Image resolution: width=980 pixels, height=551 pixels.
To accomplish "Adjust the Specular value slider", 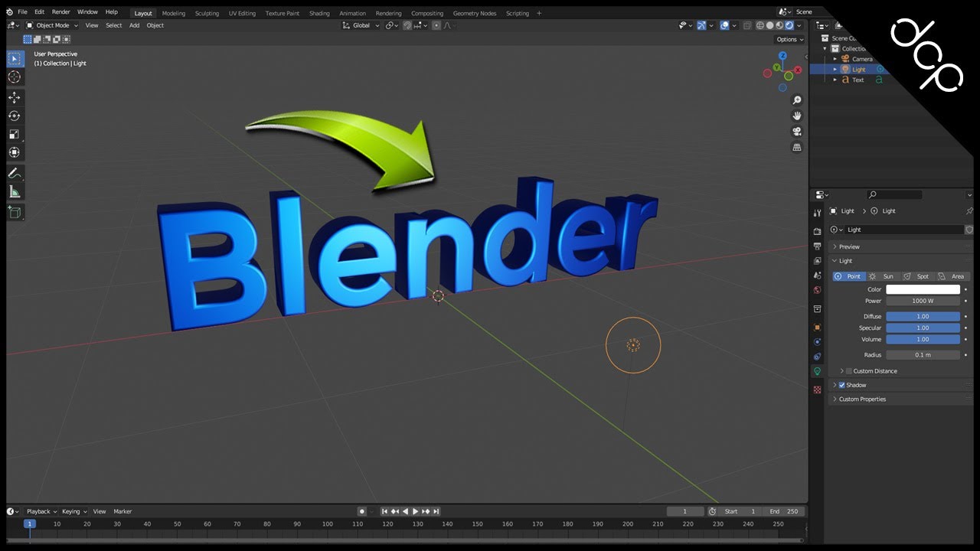I will click(x=923, y=328).
